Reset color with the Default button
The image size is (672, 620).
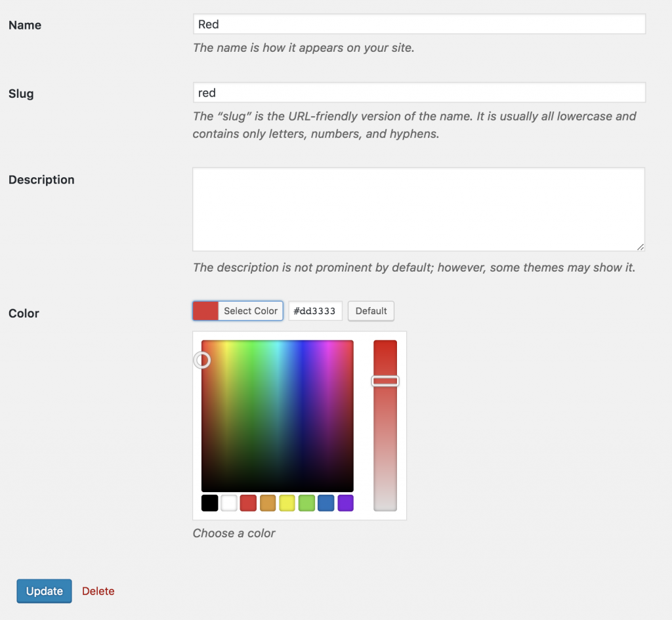(x=371, y=311)
